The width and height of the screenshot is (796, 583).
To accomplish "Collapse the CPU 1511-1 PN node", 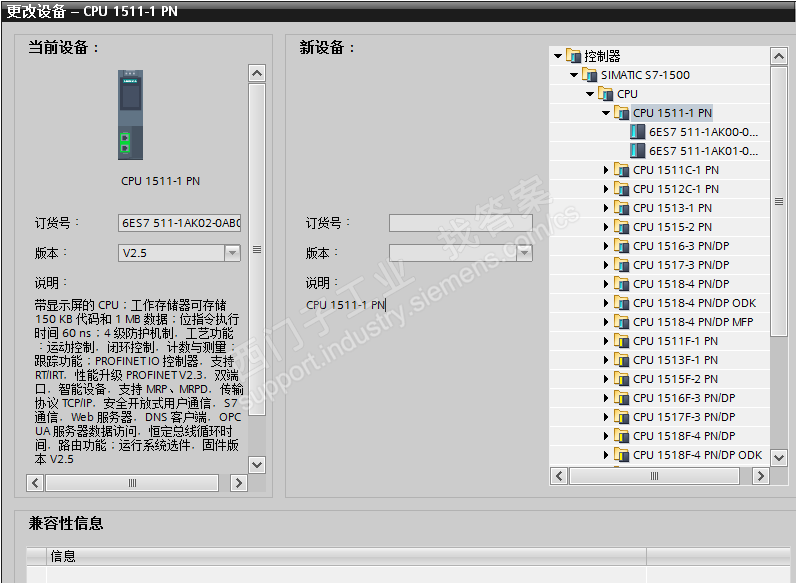I will point(606,113).
